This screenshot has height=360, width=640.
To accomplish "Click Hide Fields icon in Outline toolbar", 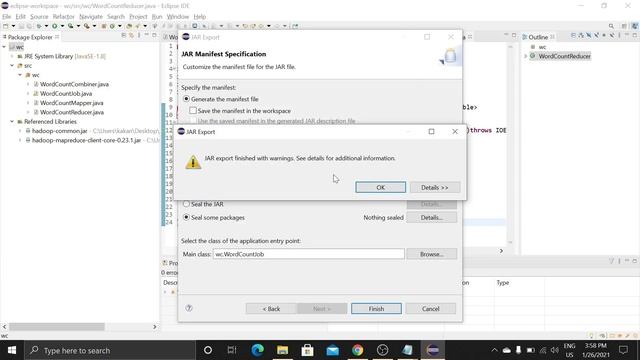I will coord(588,36).
